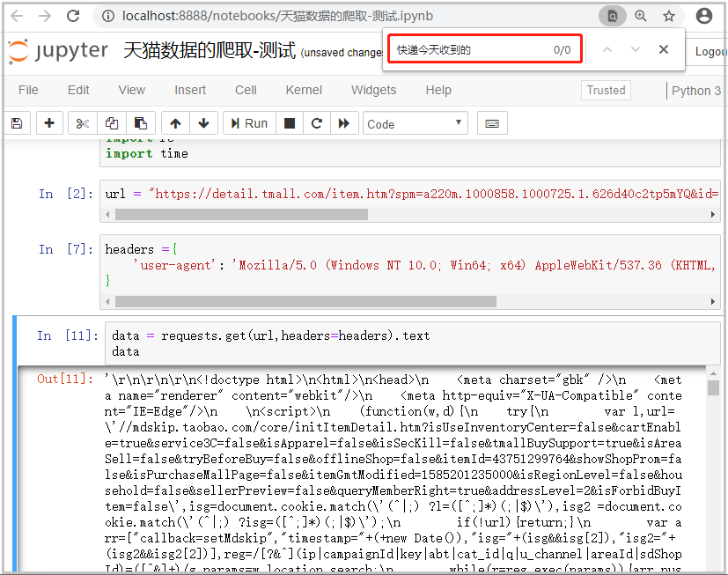Open the View menu
The image size is (728, 575).
click(x=132, y=90)
